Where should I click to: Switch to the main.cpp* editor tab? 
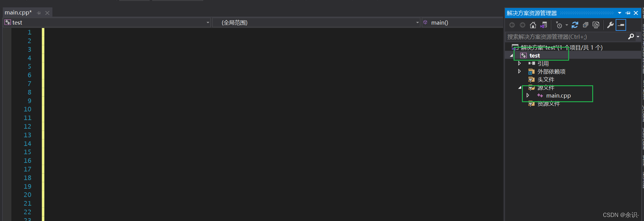18,13
